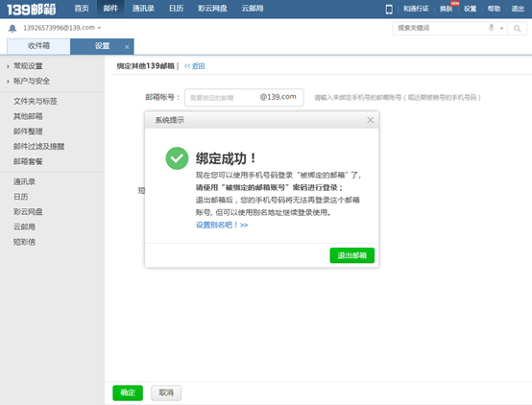This screenshot has width=532, height=405.
Task: Open 邮件过滤及提醒 in sidebar
Action: pos(39,146)
